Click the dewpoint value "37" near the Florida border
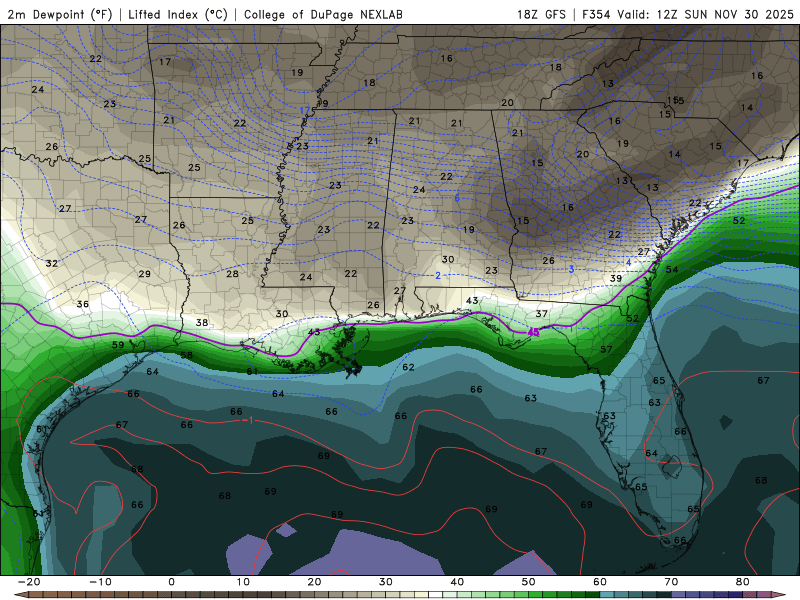Viewport: 800px width, 600px height. coord(541,314)
